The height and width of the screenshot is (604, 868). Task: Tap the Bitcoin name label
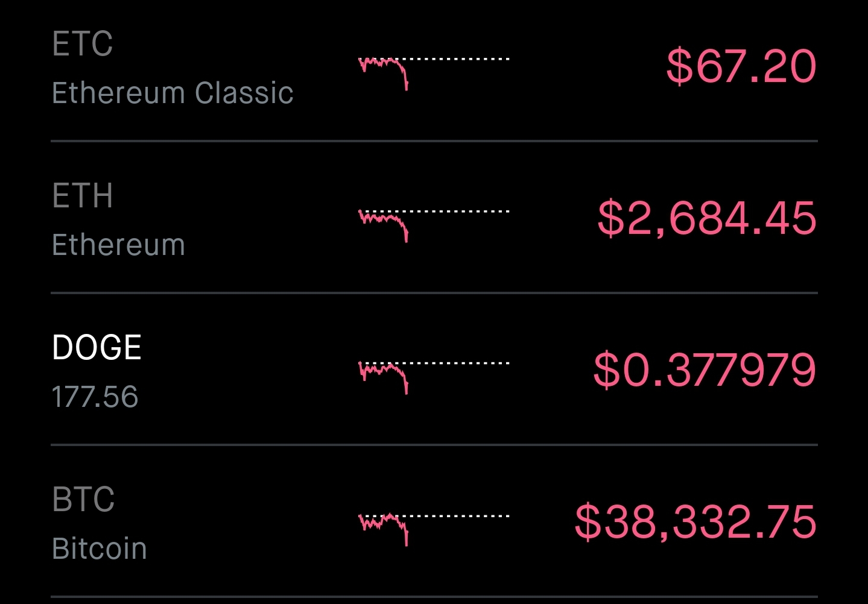(100, 549)
